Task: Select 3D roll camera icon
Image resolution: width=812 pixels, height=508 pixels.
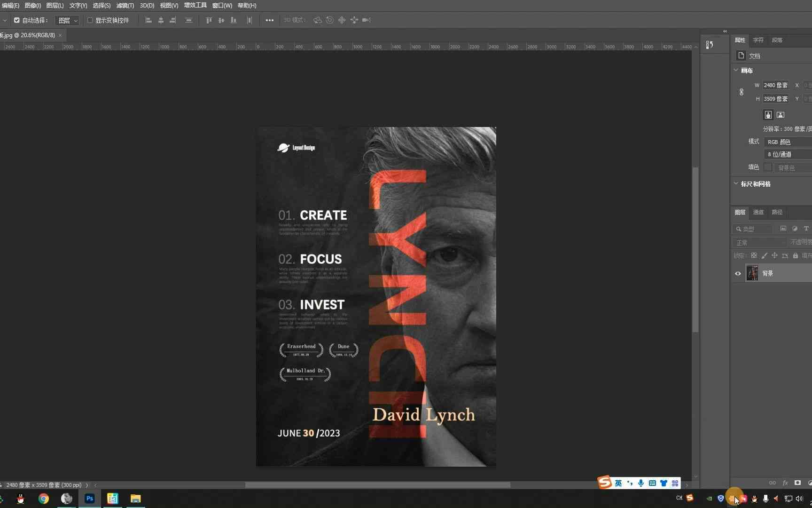Action: coord(330,20)
